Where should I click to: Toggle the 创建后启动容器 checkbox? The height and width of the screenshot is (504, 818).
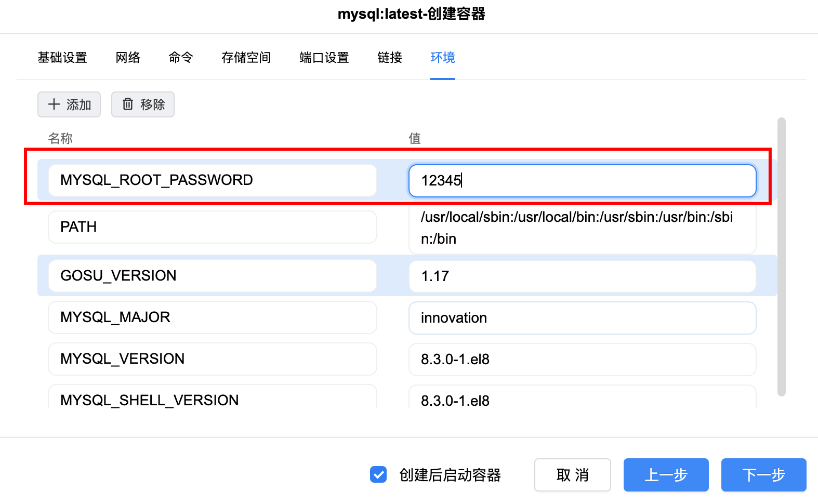[378, 474]
